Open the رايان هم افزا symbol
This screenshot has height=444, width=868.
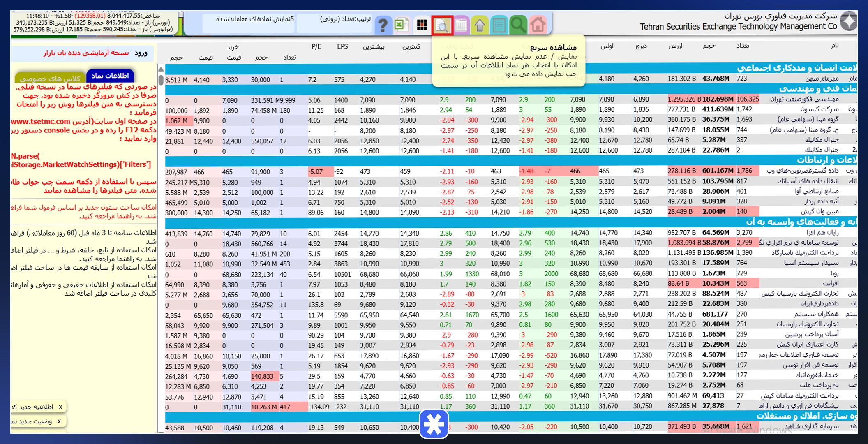point(821,232)
